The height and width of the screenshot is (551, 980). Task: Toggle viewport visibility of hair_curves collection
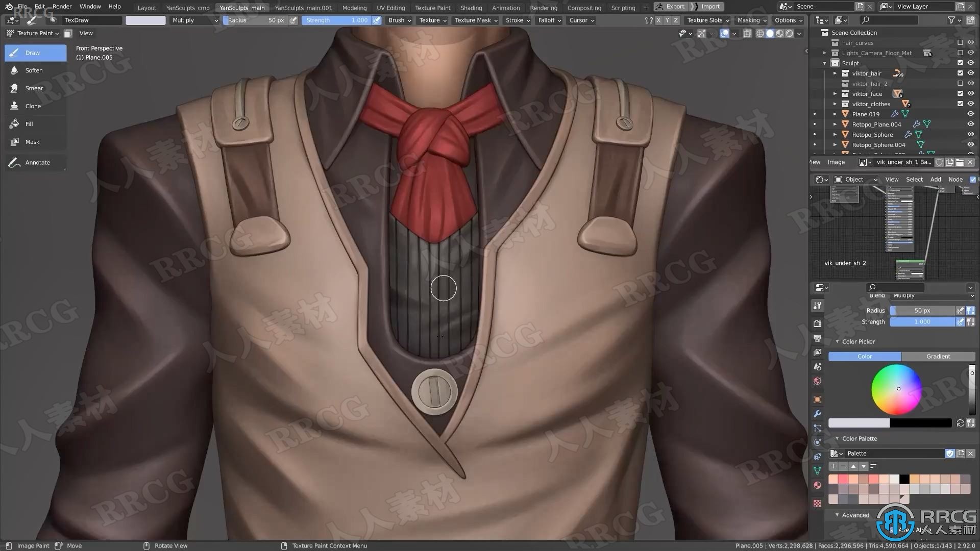click(x=970, y=43)
